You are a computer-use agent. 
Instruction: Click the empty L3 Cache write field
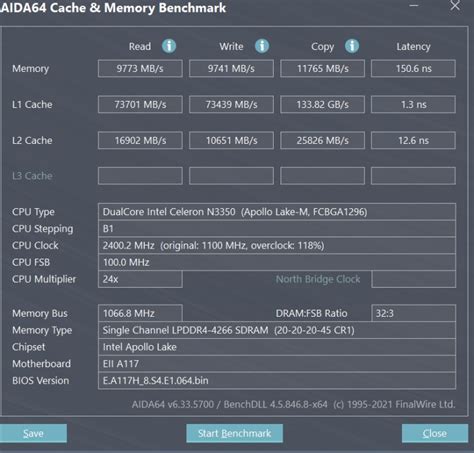pos(231,176)
